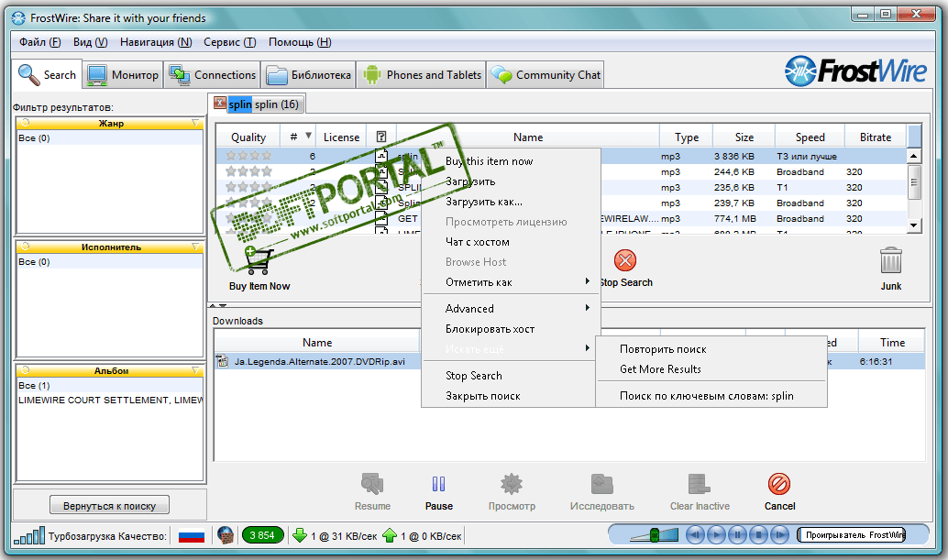
Task: Switch to the Библиотека tab
Action: pos(309,75)
